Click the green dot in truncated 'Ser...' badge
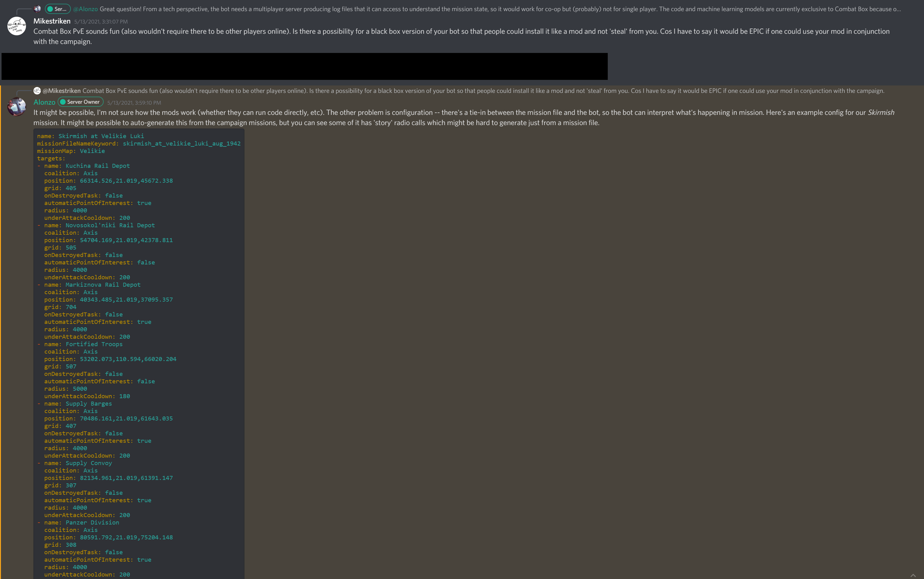924x579 pixels. 50,9
